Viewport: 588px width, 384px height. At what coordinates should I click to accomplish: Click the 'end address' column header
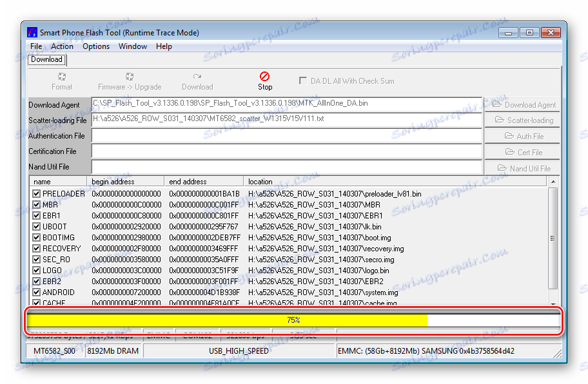[204, 182]
